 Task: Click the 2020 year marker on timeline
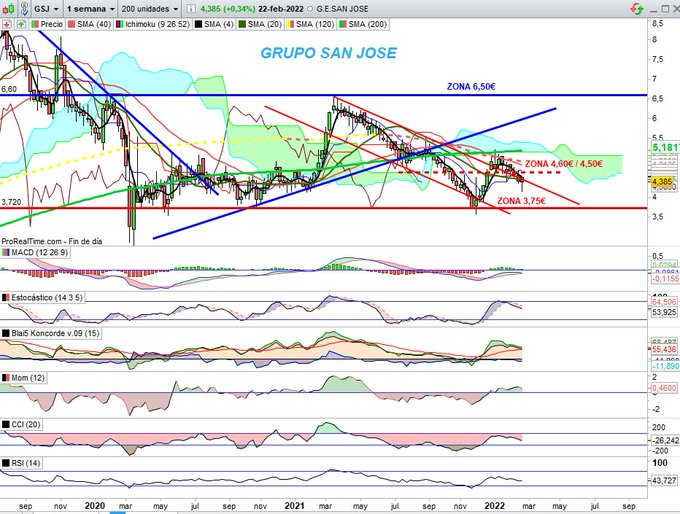(95, 506)
